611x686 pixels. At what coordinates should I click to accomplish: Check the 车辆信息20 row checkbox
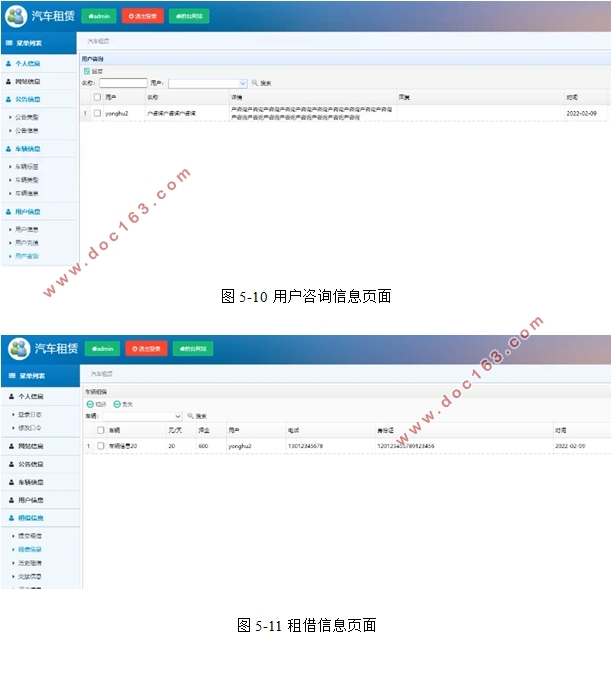click(x=101, y=446)
